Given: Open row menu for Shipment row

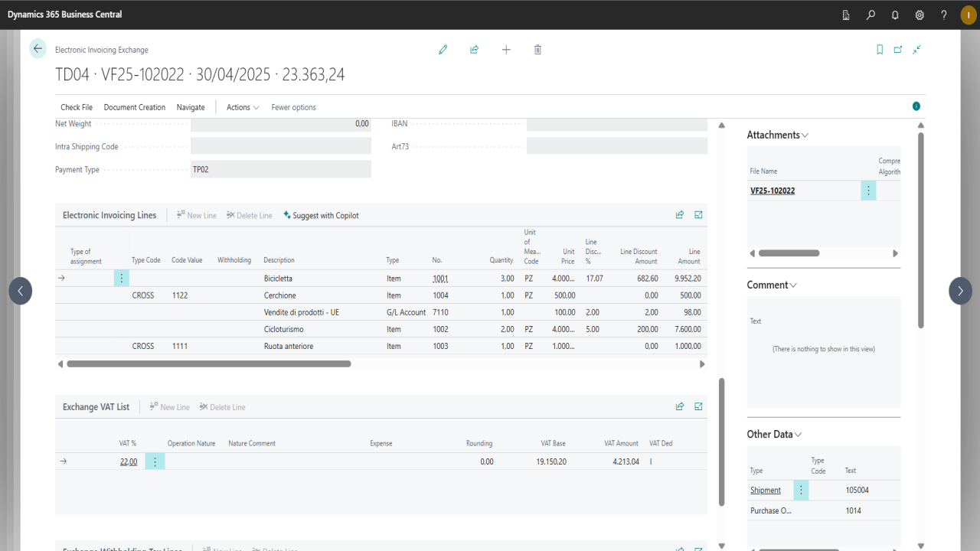Looking at the screenshot, I should (802, 490).
